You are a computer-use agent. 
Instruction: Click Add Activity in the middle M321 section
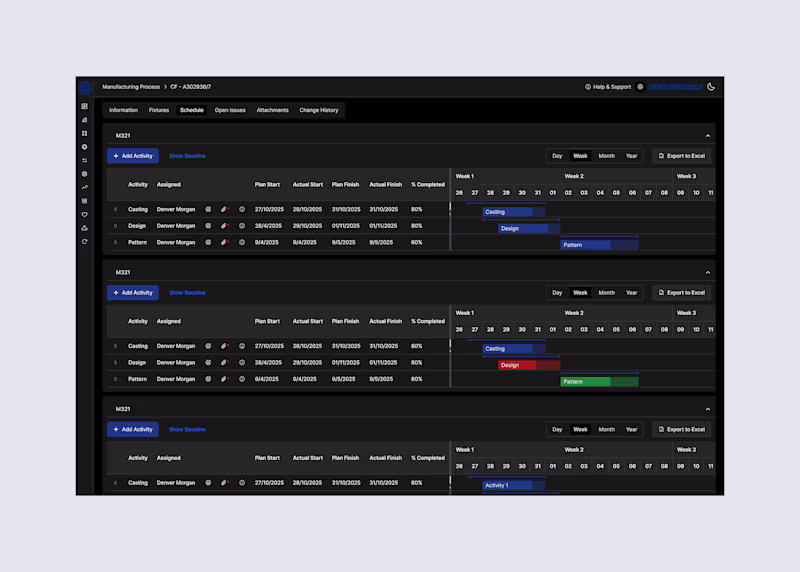(133, 293)
